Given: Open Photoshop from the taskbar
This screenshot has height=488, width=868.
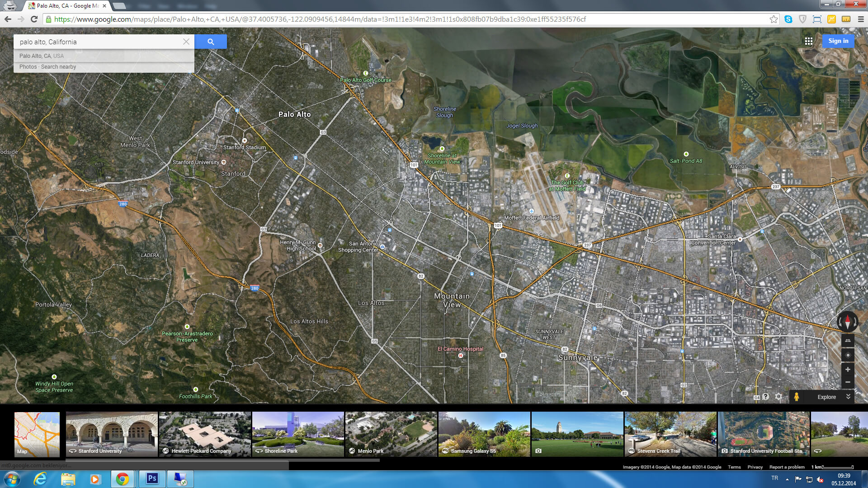Looking at the screenshot, I should click(152, 479).
